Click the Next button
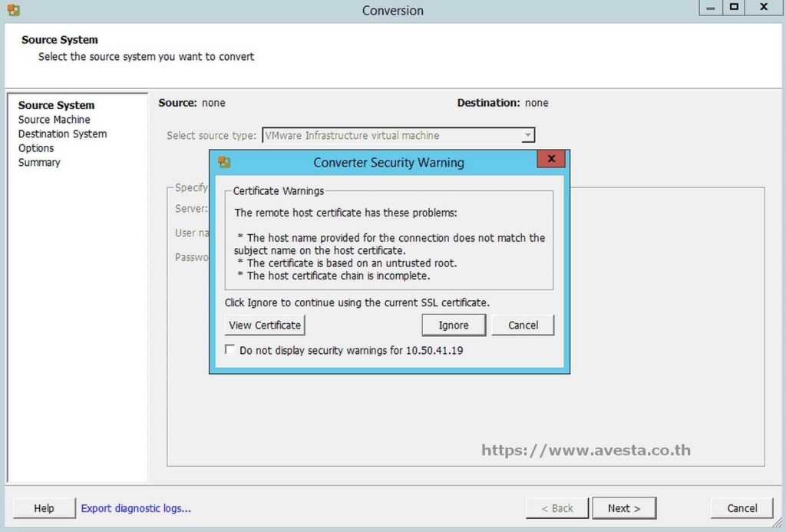 click(x=624, y=508)
